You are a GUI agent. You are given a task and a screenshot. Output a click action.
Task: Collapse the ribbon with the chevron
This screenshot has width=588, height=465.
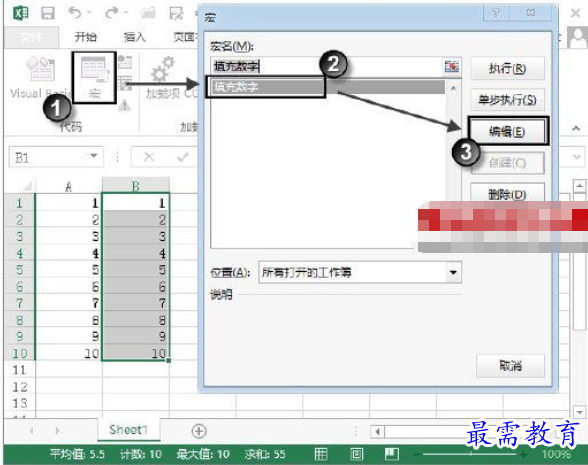pyautogui.click(x=576, y=129)
